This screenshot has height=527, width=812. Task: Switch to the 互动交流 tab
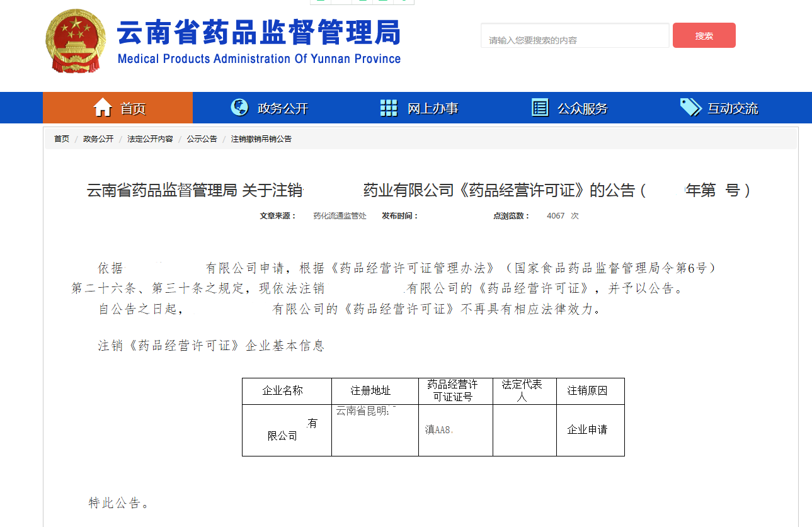tap(733, 108)
